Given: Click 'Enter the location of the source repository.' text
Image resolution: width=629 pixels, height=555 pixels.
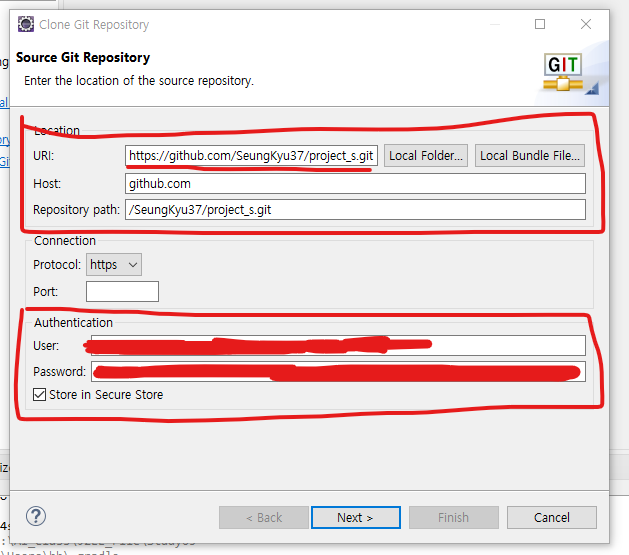Looking at the screenshot, I should click(x=139, y=81).
